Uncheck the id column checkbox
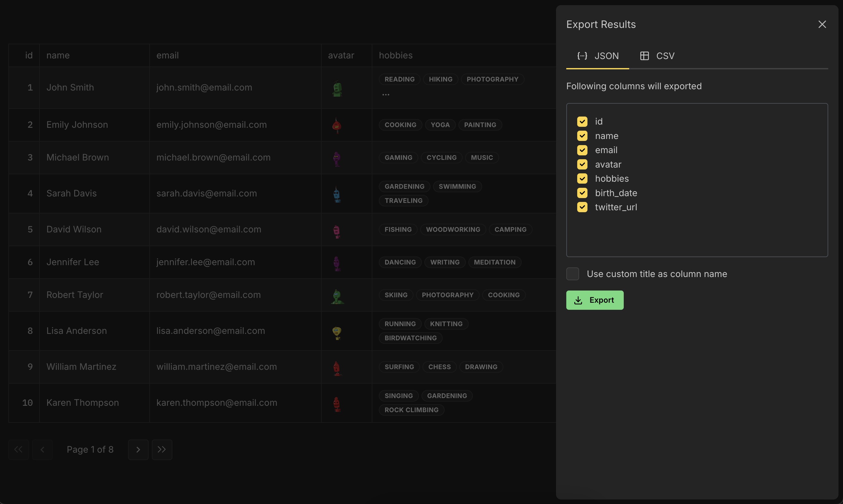The width and height of the screenshot is (843, 504). (x=582, y=122)
